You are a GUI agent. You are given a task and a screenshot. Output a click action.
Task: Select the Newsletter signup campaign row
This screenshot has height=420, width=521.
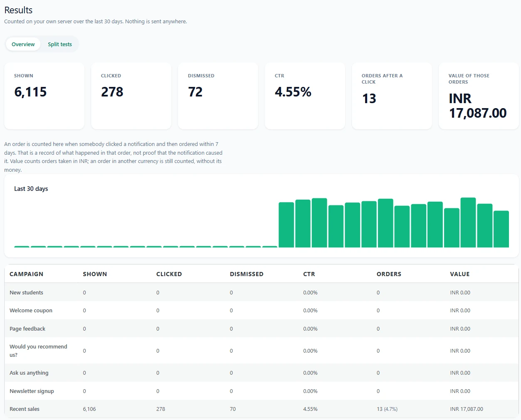coord(262,391)
